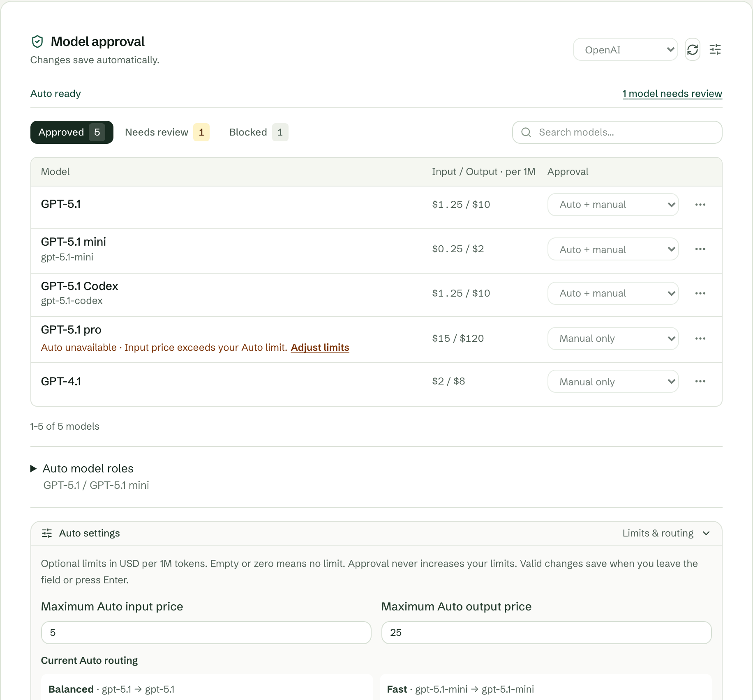
Task: Open the OpenAI provider dropdown
Action: (625, 50)
